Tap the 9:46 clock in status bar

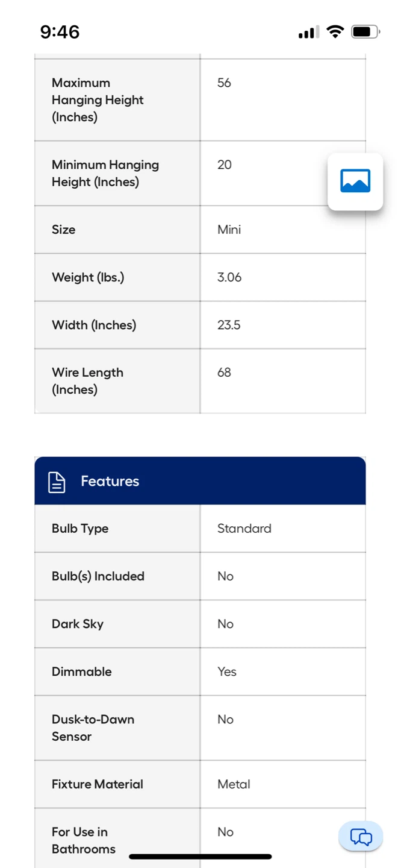(x=60, y=31)
